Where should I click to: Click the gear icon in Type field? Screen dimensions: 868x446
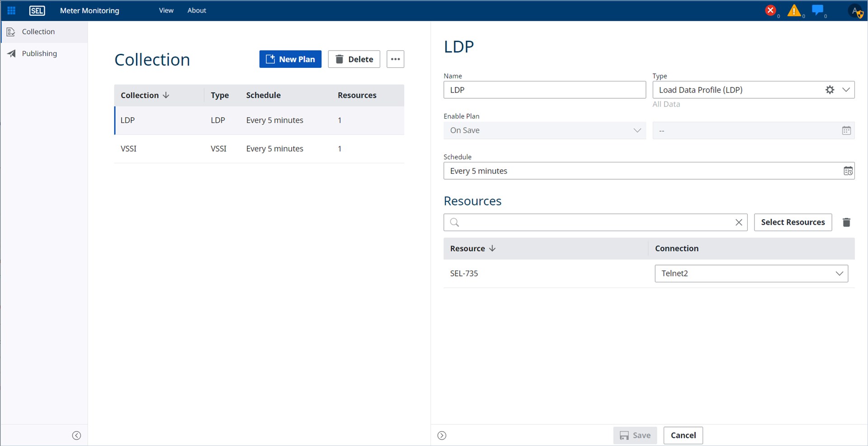pos(830,90)
